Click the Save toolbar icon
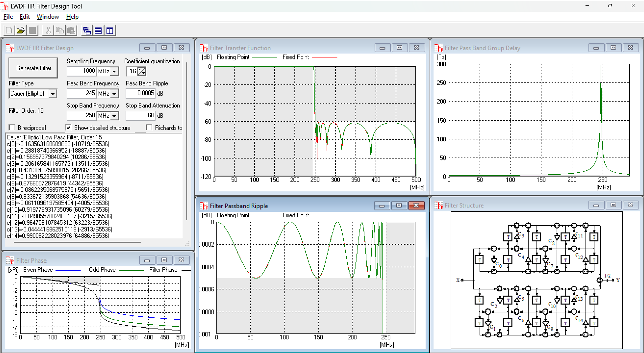 tap(32, 31)
